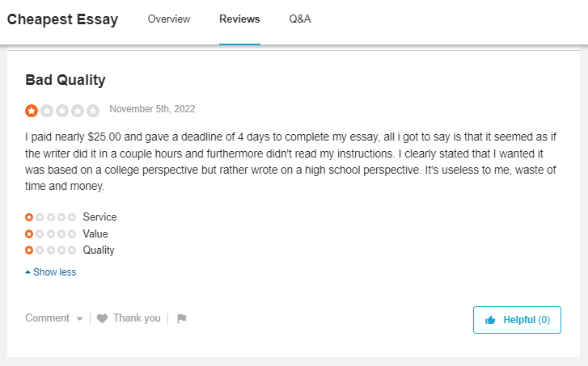Open the Q&A tab
Screen dimensions: 588x366
(x=300, y=19)
